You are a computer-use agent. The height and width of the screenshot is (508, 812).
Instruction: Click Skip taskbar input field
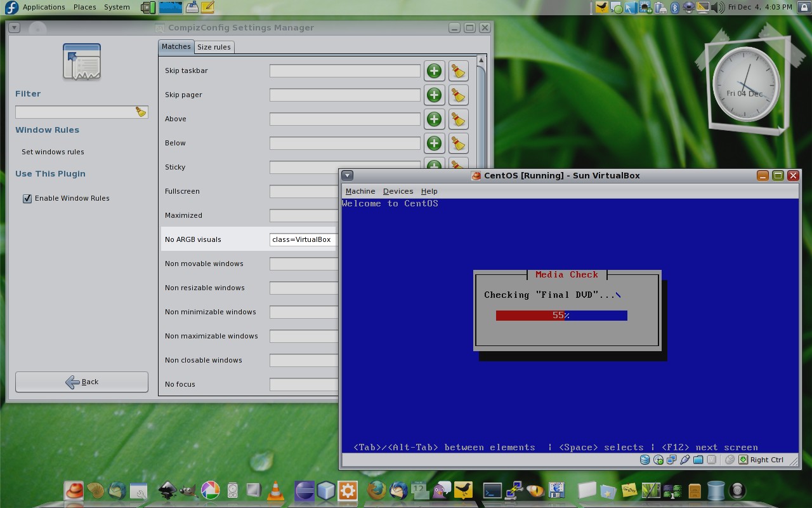pyautogui.click(x=344, y=70)
